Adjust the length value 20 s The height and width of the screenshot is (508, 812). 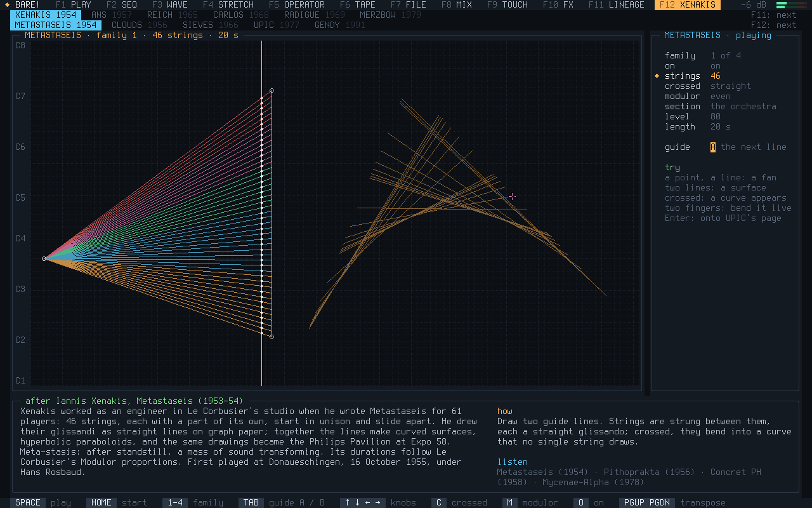click(x=721, y=126)
